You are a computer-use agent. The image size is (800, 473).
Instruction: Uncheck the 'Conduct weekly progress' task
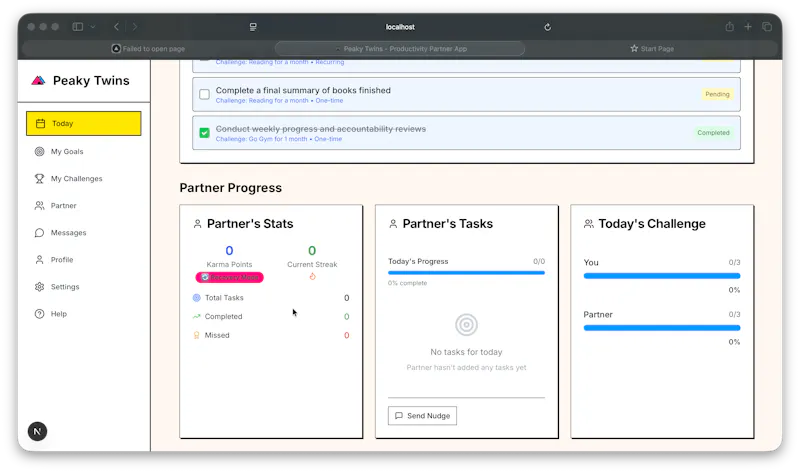tap(205, 133)
